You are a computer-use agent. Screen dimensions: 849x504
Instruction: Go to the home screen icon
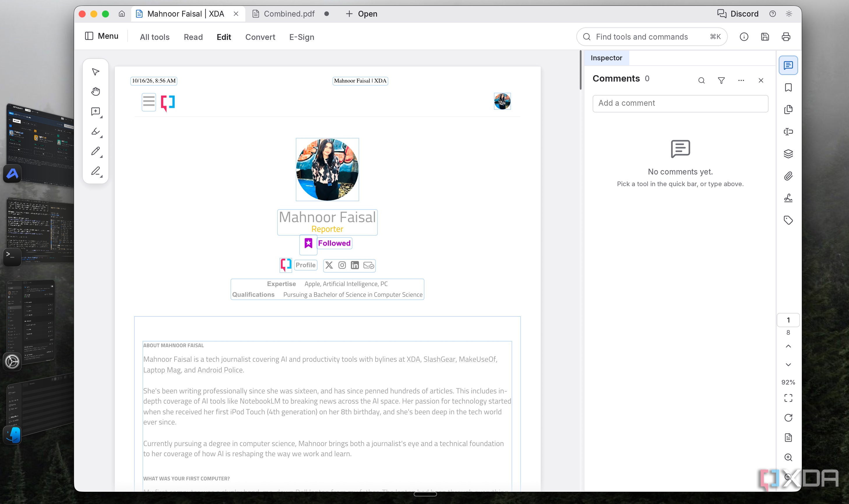[x=121, y=14]
